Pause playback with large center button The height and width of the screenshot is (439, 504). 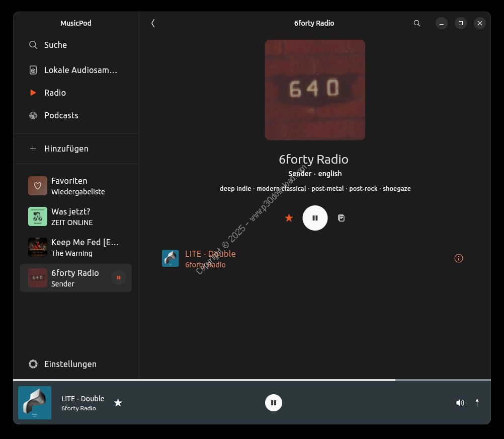pos(315,218)
